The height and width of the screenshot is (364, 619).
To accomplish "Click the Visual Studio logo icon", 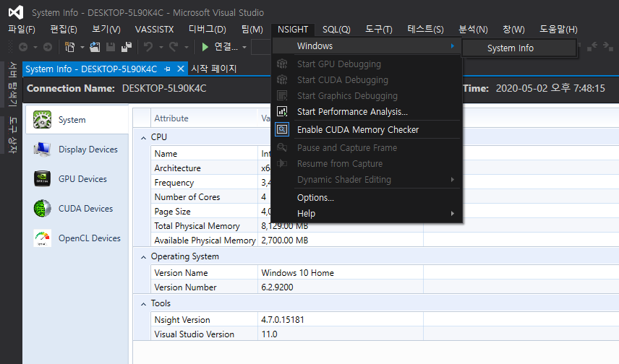I will (x=16, y=12).
